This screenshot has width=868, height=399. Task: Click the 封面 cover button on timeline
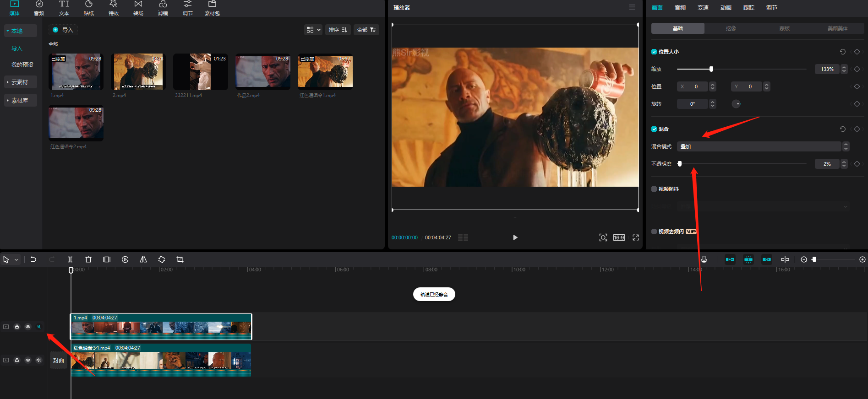[59, 361]
